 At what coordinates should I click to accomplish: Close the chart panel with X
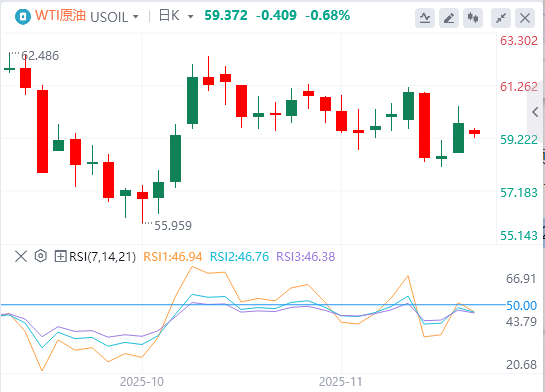point(525,17)
